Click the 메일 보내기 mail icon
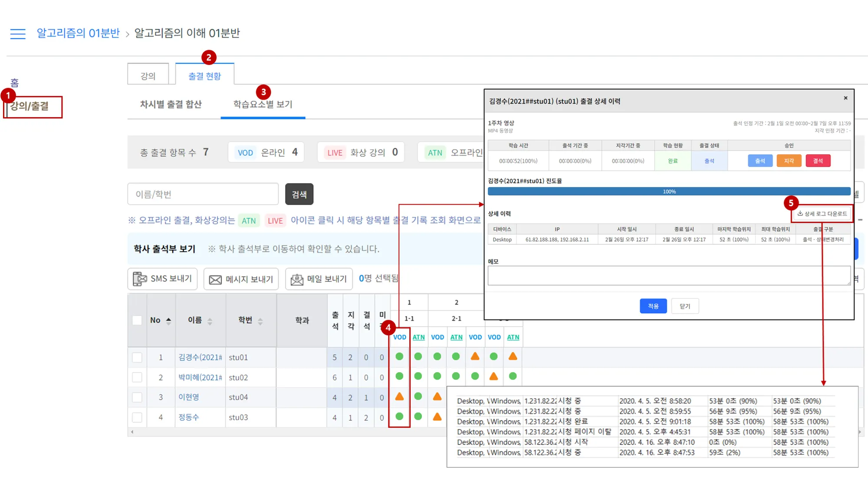 297,279
